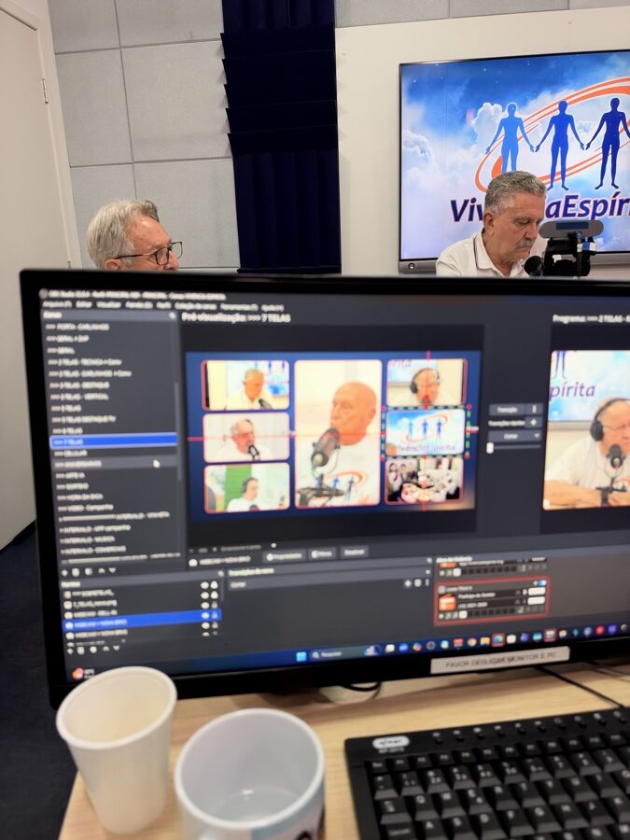Click the transition T-bar slider handle

pos(490,448)
